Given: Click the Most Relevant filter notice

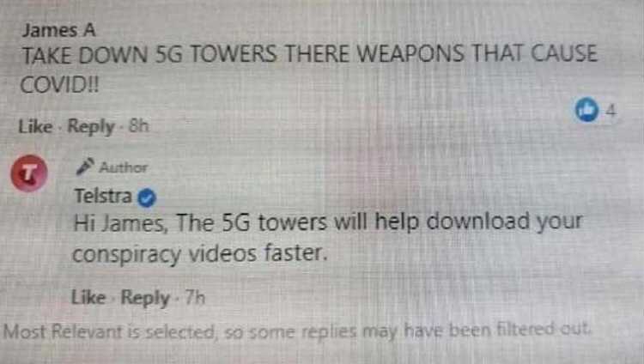Looking at the screenshot, I should point(297,331).
